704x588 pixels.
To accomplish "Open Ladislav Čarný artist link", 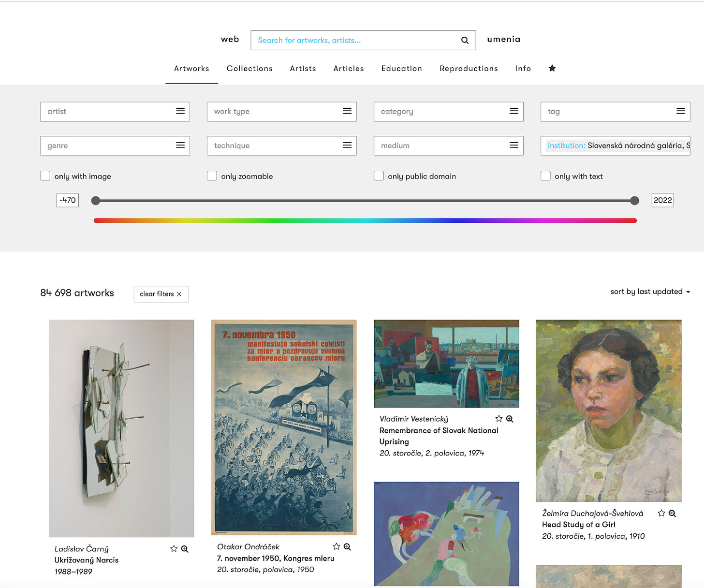I will 82,549.
